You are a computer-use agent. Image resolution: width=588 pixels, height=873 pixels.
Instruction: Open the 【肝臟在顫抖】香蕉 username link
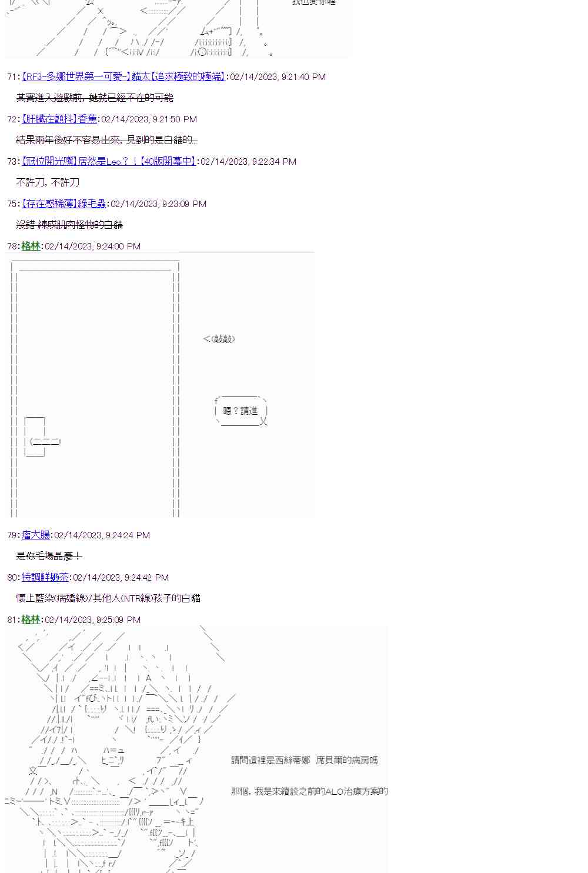[59, 119]
